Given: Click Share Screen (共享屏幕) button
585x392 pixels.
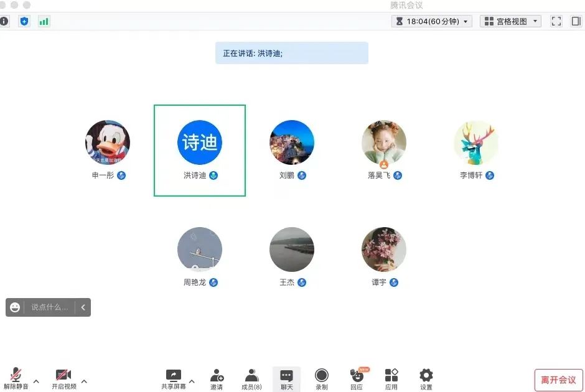Looking at the screenshot, I should pyautogui.click(x=173, y=379).
